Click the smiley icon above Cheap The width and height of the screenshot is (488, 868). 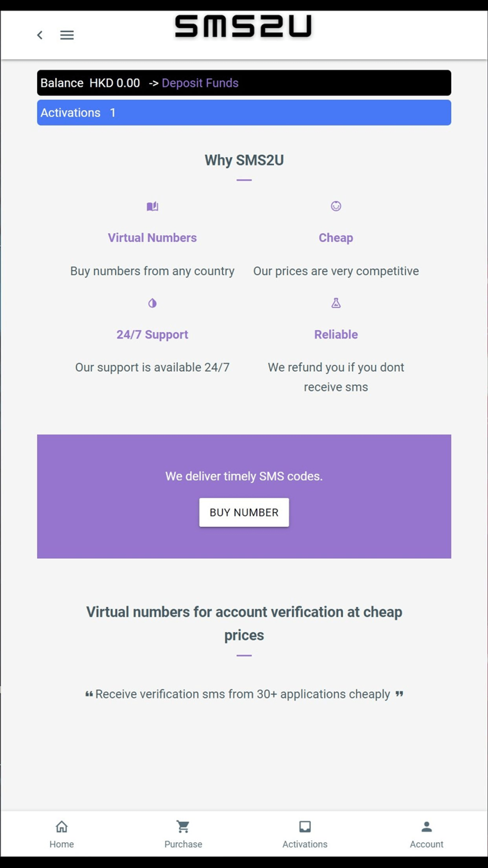click(x=336, y=207)
